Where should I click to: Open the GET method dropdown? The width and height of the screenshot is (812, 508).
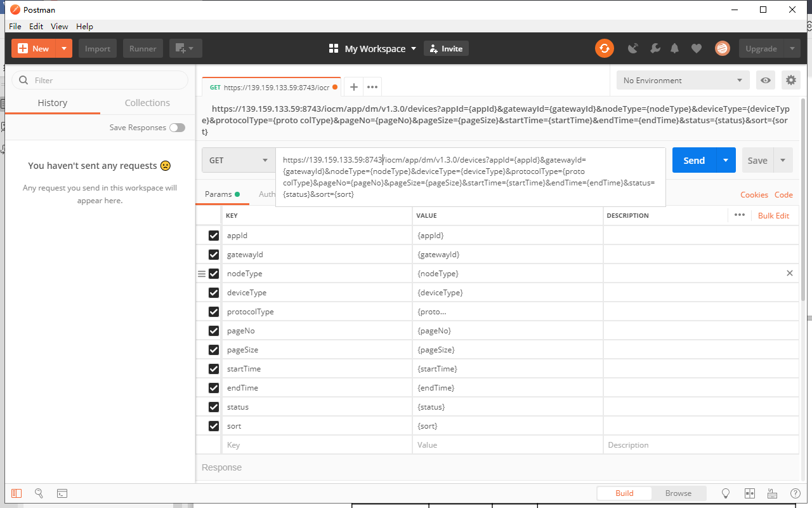pos(239,160)
